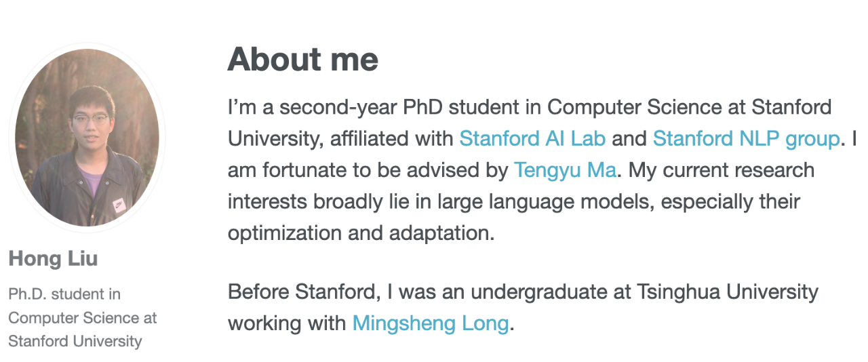Click 'Stanford University' in the sidebar bio
Screen dimensions: 868x362
pos(75,341)
